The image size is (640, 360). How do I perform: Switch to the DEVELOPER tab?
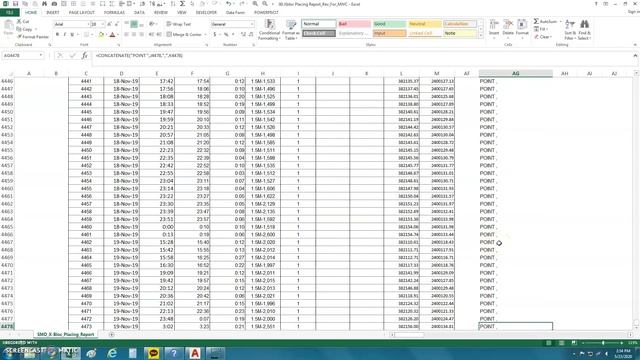207,13
